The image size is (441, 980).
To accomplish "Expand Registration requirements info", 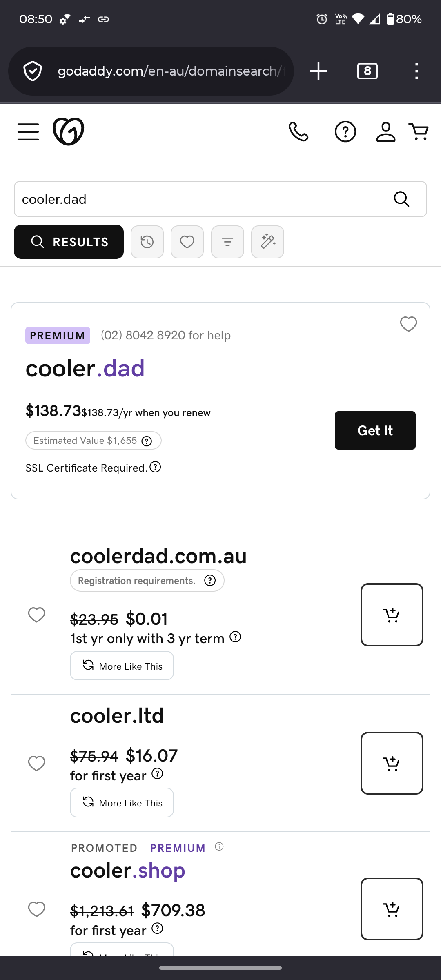I will [210, 580].
